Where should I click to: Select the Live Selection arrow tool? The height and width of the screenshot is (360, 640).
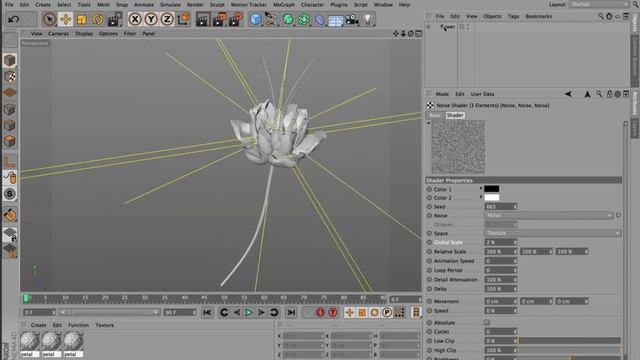click(49, 19)
